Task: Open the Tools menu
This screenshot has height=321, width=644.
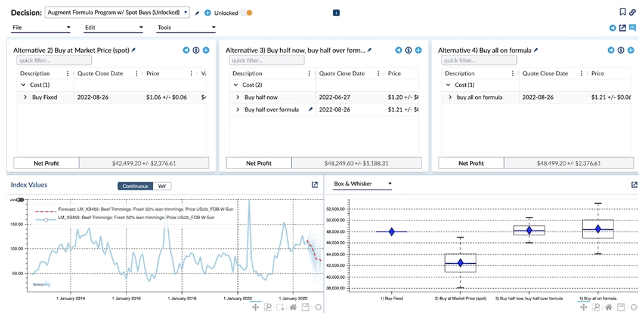Action: (x=185, y=27)
